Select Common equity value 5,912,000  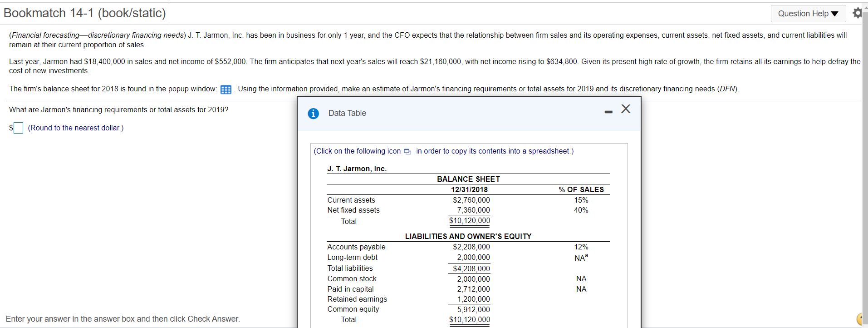[473, 309]
